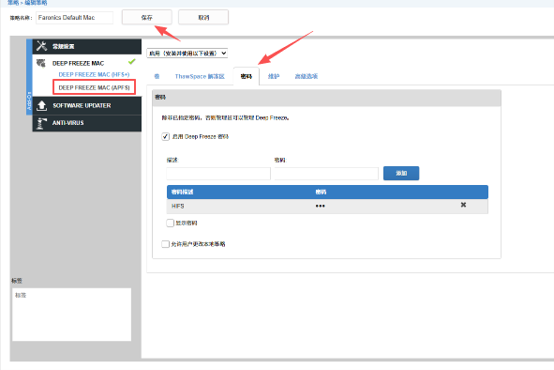Select DEEP FREEZE MAC (HFS+) entry
554x370 pixels.
(94, 75)
